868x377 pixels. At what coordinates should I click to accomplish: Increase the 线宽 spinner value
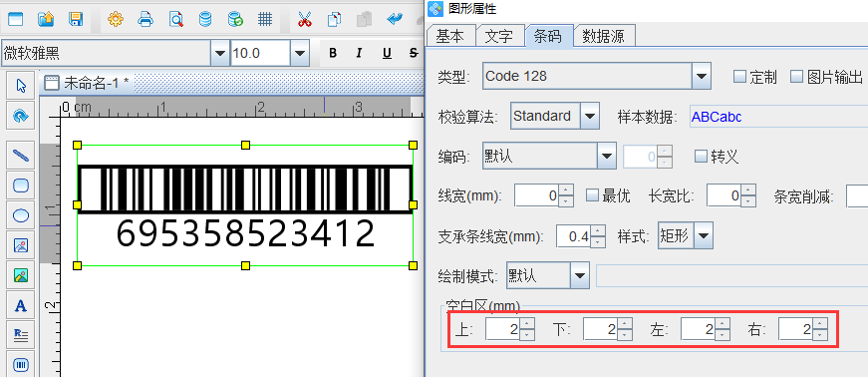point(566,190)
